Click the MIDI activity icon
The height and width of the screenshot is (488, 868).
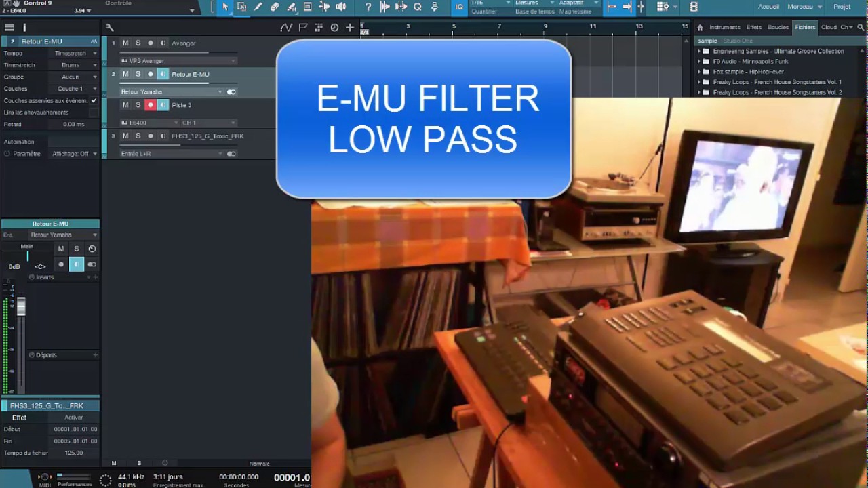(x=45, y=477)
